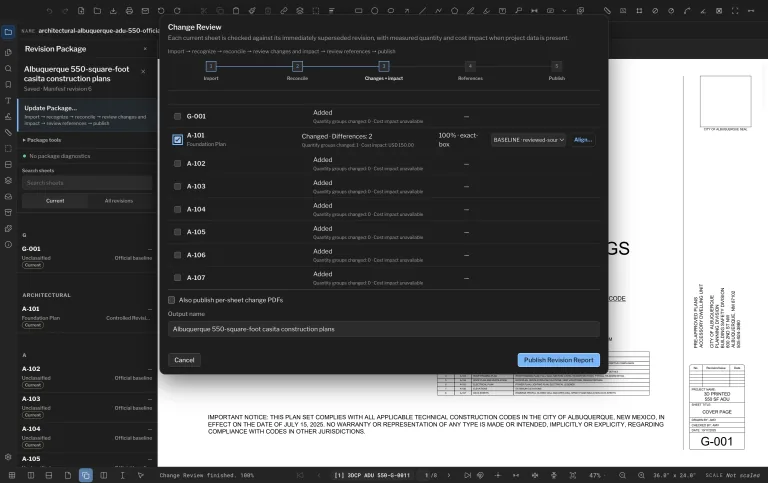Open the BASELINE reviewed-source dropdown

tap(528, 140)
